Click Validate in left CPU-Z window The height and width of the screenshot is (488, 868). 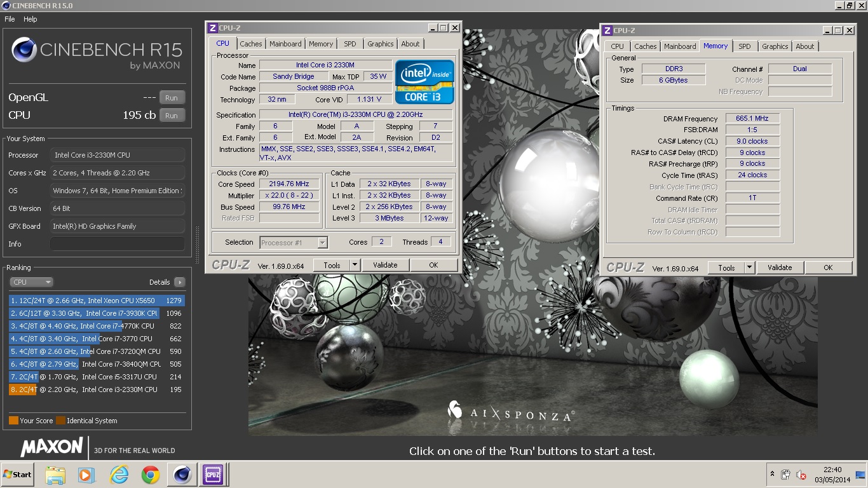[x=385, y=265]
